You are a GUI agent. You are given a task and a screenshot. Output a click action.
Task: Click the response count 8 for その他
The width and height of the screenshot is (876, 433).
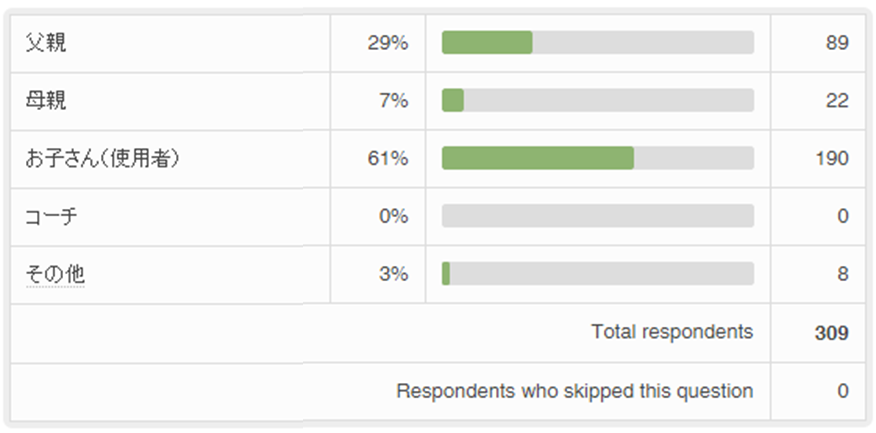tap(842, 274)
